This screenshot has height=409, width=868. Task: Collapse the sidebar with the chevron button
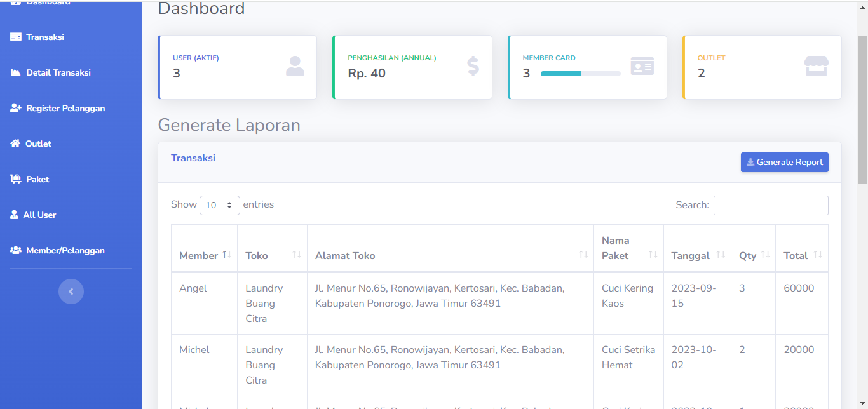coord(71,292)
